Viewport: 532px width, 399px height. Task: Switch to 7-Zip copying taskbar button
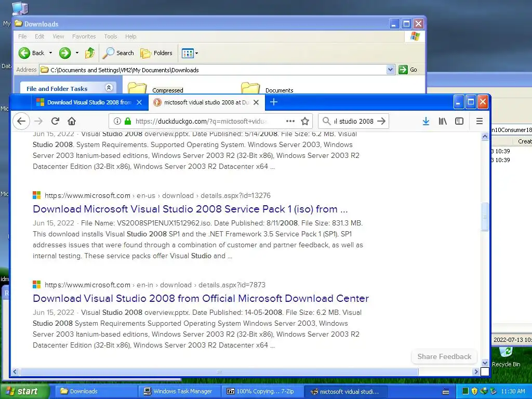point(262,391)
